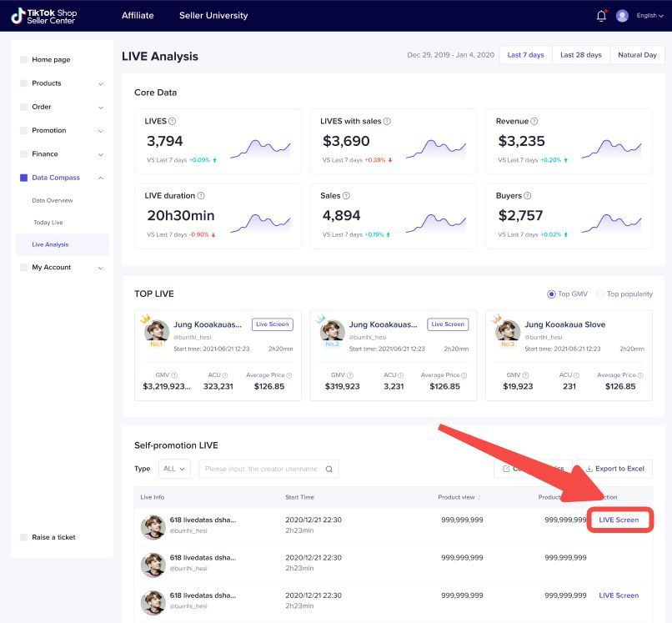Select the Top popularity radio button

pos(600,294)
